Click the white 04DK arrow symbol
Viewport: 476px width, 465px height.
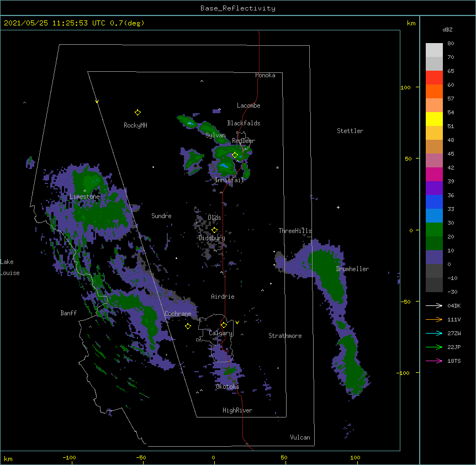pyautogui.click(x=434, y=305)
